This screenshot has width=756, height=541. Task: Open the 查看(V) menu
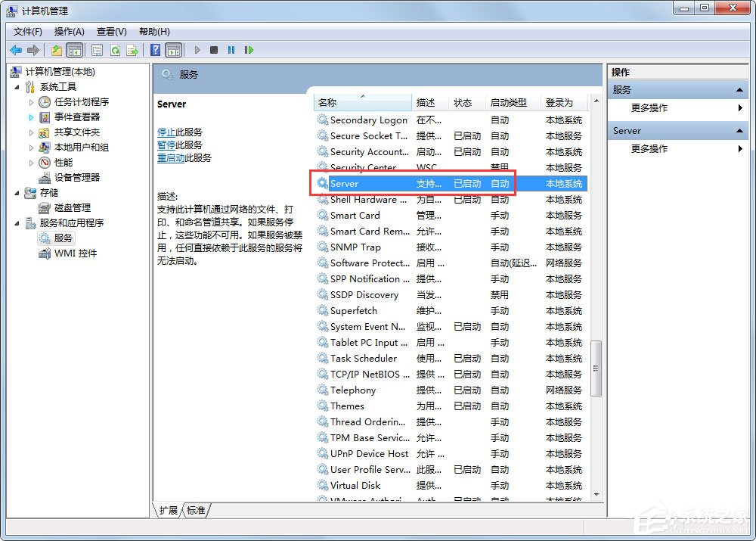point(110,31)
